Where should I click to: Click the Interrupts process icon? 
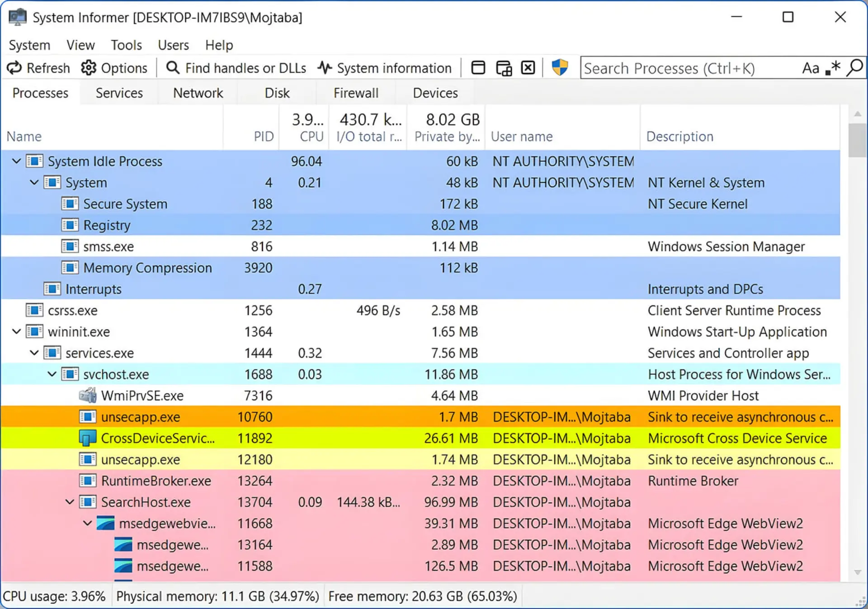tap(52, 289)
